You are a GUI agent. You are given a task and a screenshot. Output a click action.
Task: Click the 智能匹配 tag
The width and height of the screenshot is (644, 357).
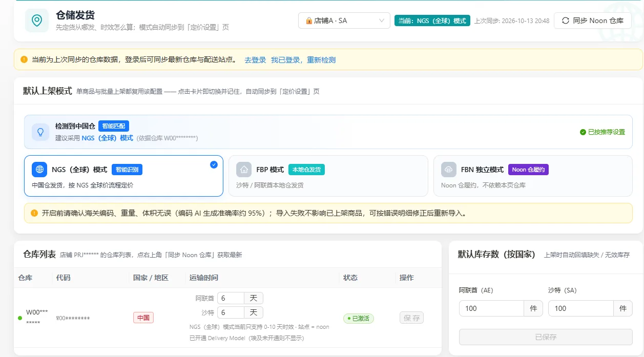[114, 126]
